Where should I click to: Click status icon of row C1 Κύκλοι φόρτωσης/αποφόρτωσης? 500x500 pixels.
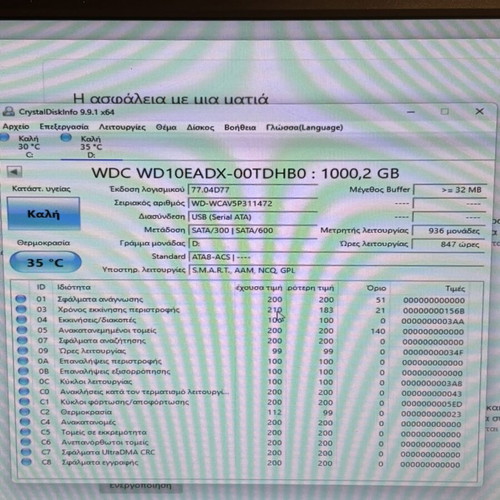click(x=24, y=401)
